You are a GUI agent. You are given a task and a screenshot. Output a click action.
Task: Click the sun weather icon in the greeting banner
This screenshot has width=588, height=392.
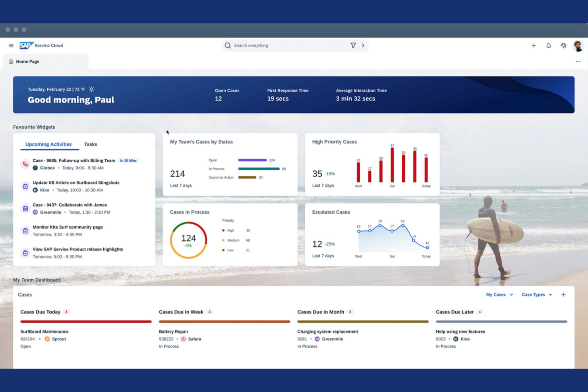91,89
